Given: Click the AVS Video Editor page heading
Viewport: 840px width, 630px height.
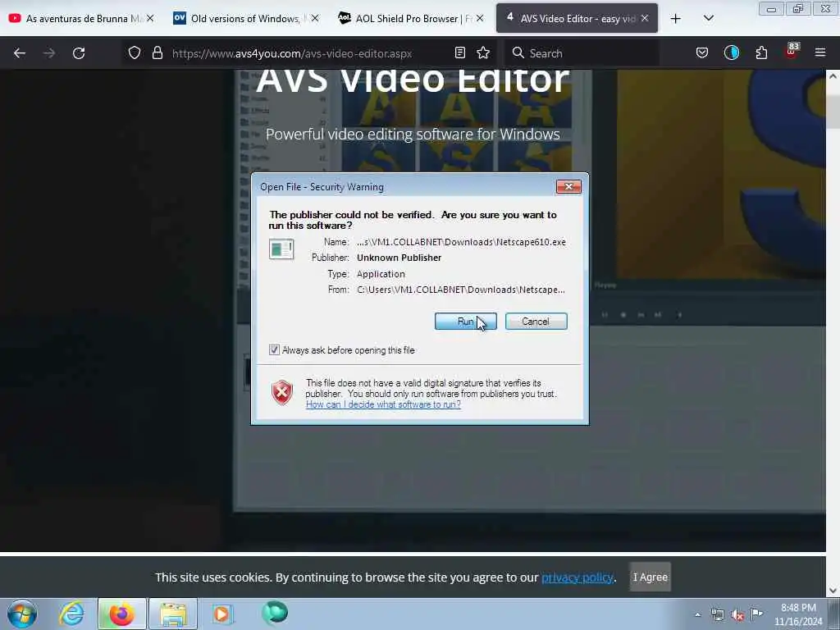Looking at the screenshot, I should [x=413, y=80].
